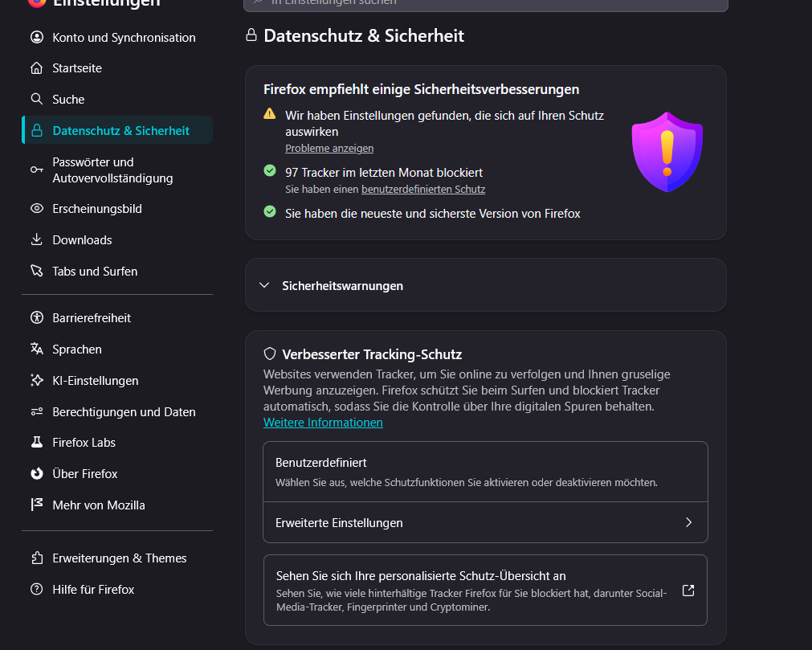Open Firefox Labs category
The width and height of the screenshot is (812, 650).
pos(117,443)
